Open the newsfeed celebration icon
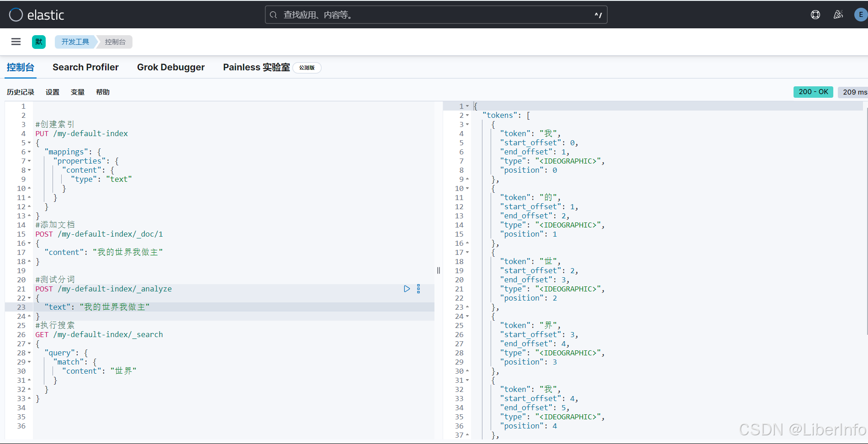Viewport: 868px width, 444px height. click(838, 15)
